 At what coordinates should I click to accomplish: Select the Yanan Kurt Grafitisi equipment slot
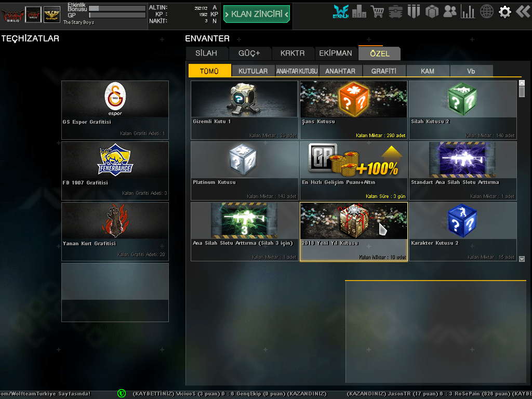click(115, 231)
